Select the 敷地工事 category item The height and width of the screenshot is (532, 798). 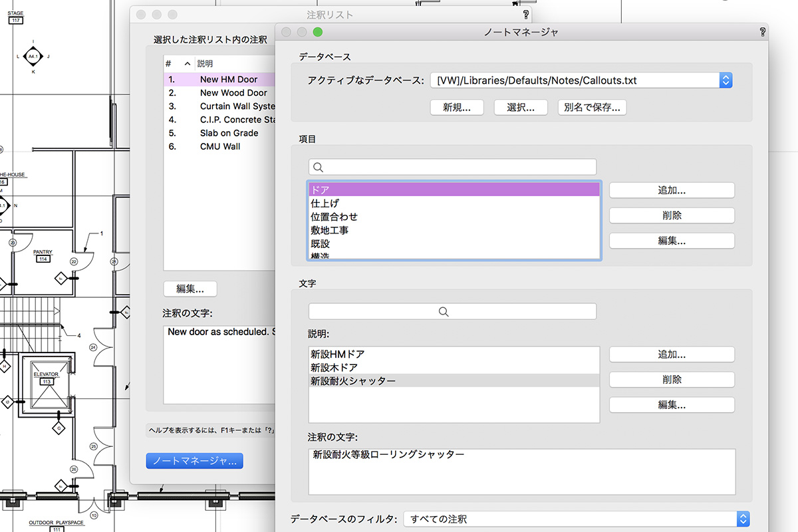coord(454,230)
